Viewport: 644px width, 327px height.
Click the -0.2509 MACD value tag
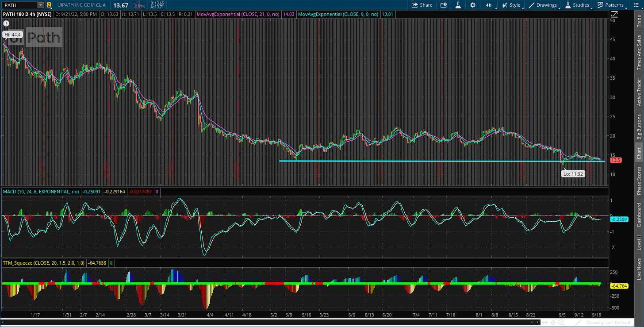(x=619, y=219)
